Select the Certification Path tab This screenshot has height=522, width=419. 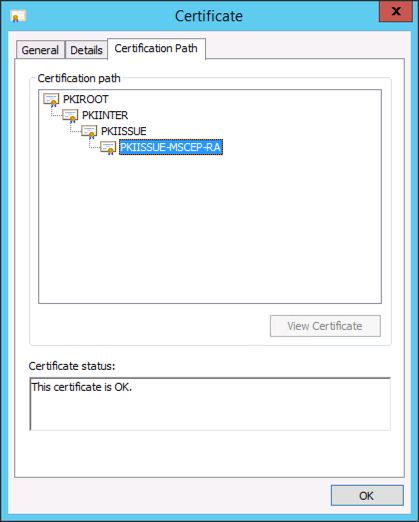click(156, 49)
